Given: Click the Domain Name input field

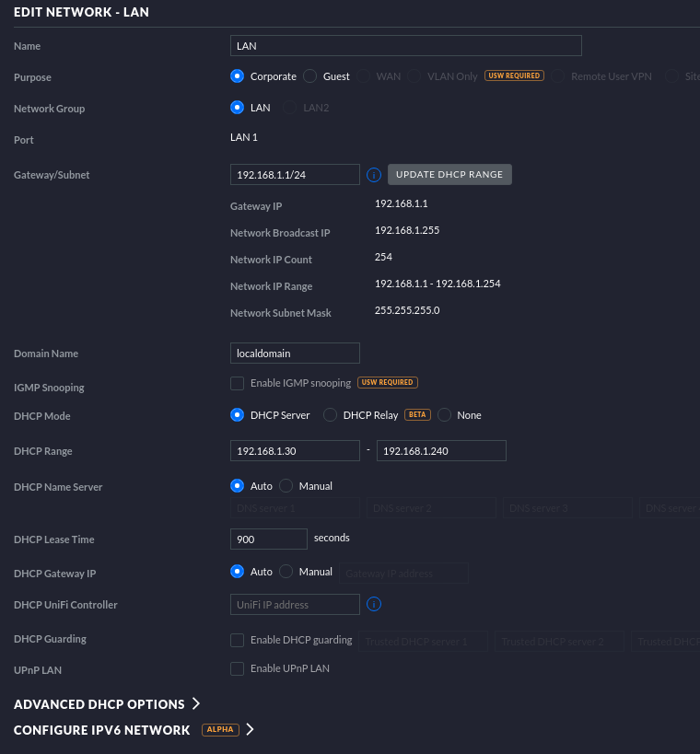Looking at the screenshot, I should coord(295,354).
